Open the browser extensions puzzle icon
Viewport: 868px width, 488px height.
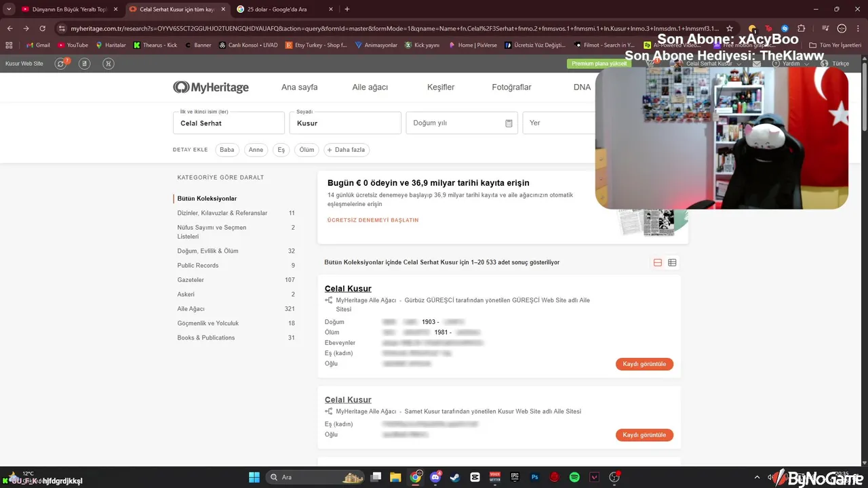pyautogui.click(x=801, y=28)
